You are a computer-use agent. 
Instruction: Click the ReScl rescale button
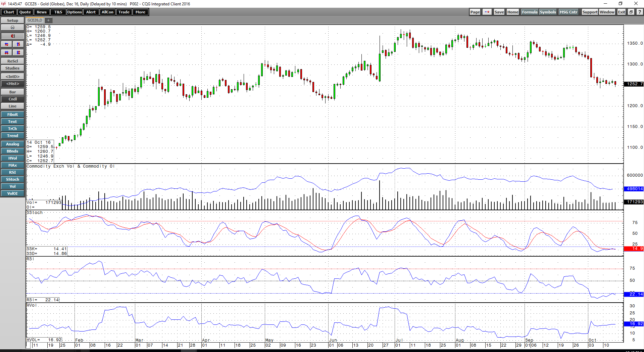point(12,61)
